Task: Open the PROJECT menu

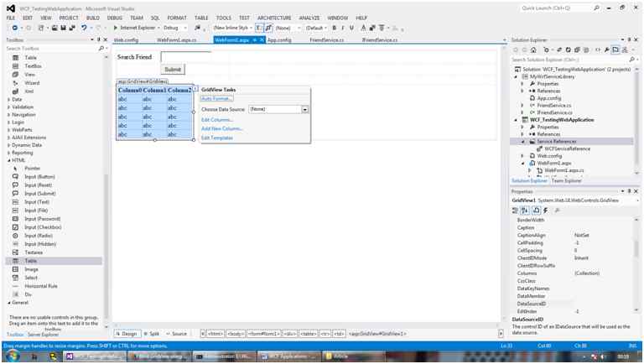Action: (x=69, y=18)
